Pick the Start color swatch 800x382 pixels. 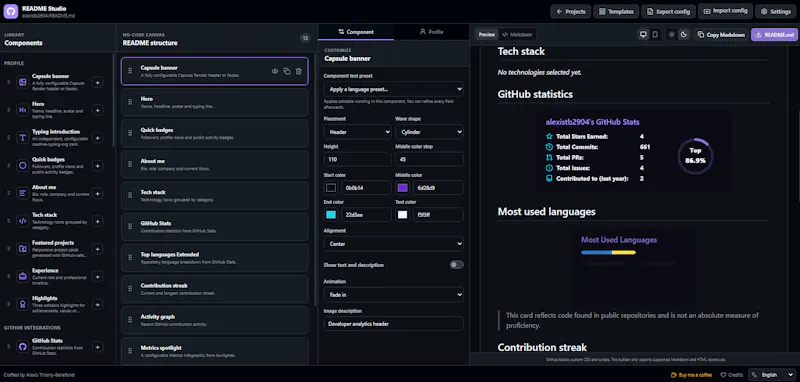[331, 188]
